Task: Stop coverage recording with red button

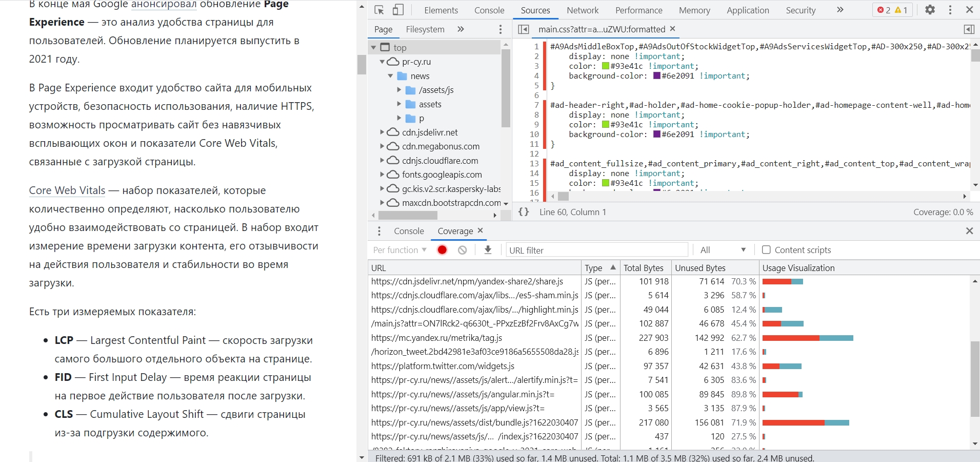Action: click(442, 250)
